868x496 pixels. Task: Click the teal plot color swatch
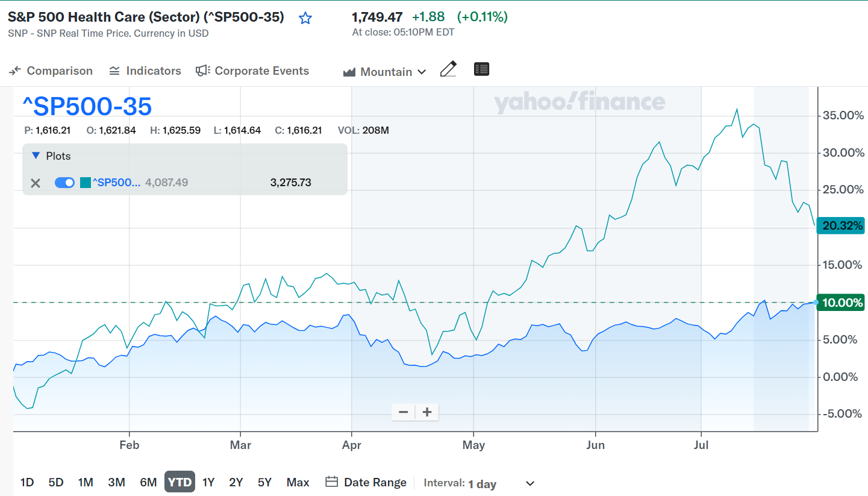coord(85,183)
